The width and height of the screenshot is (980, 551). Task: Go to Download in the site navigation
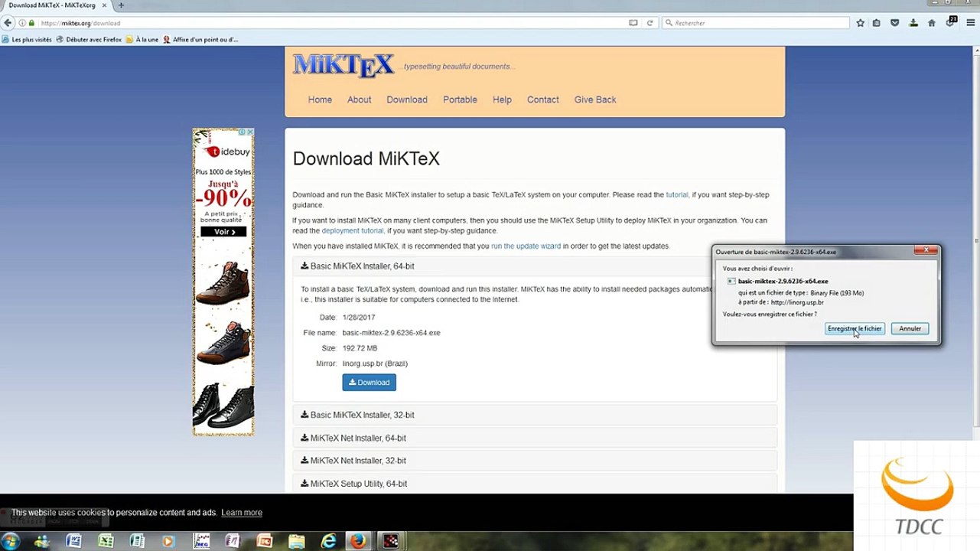(407, 99)
